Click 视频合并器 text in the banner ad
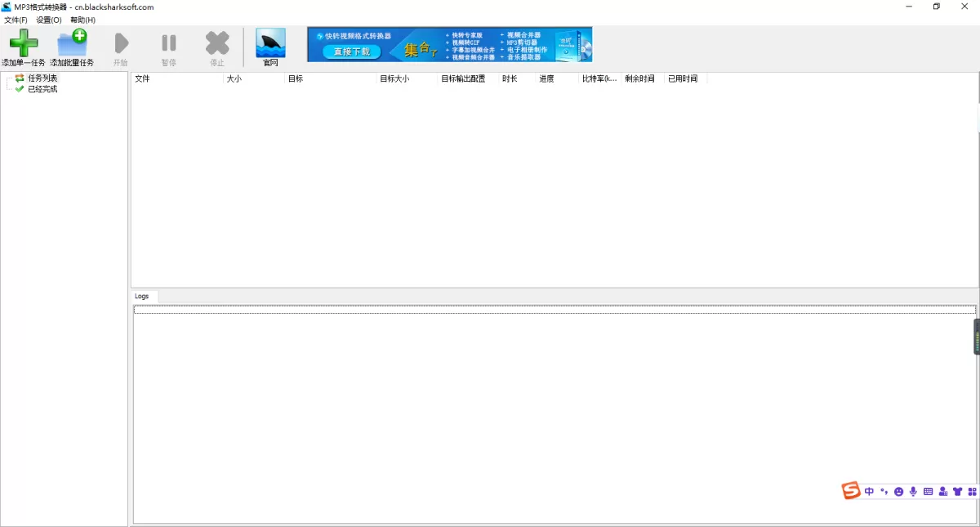980x527 pixels. coord(524,36)
